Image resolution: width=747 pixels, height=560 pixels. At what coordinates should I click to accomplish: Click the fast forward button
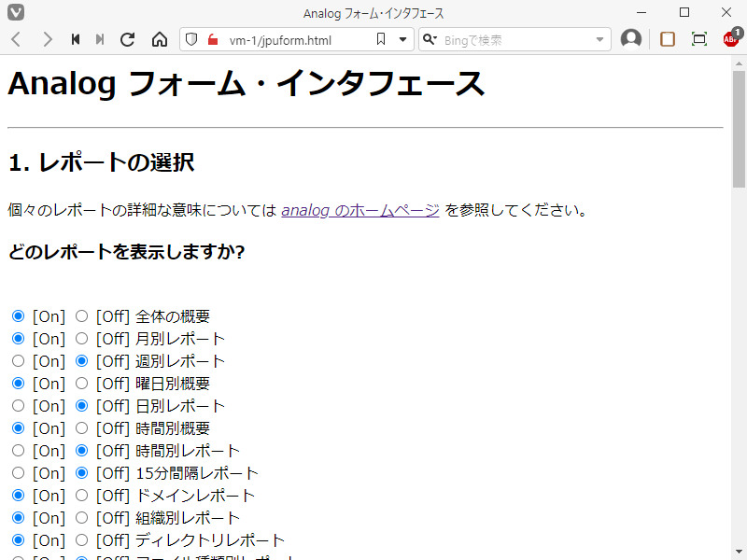tap(100, 39)
